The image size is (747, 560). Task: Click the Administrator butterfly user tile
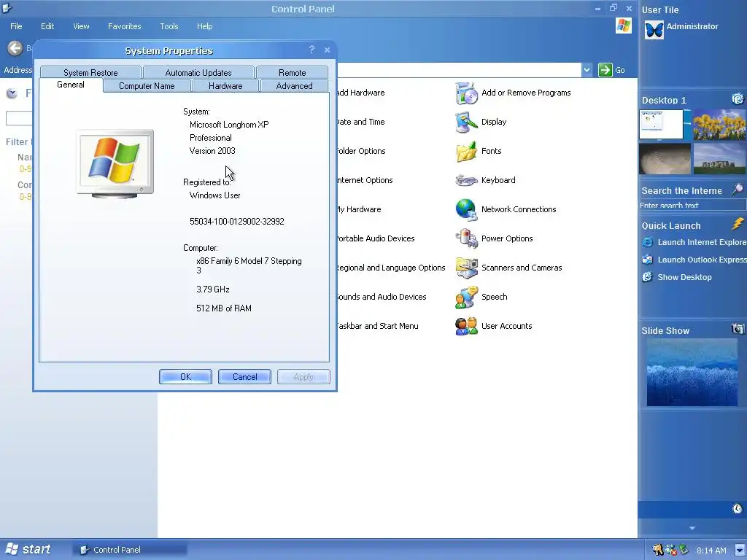coord(654,30)
